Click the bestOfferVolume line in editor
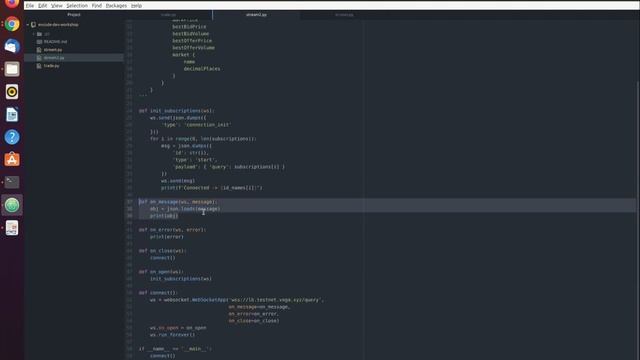The width and height of the screenshot is (640, 360). tap(193, 48)
